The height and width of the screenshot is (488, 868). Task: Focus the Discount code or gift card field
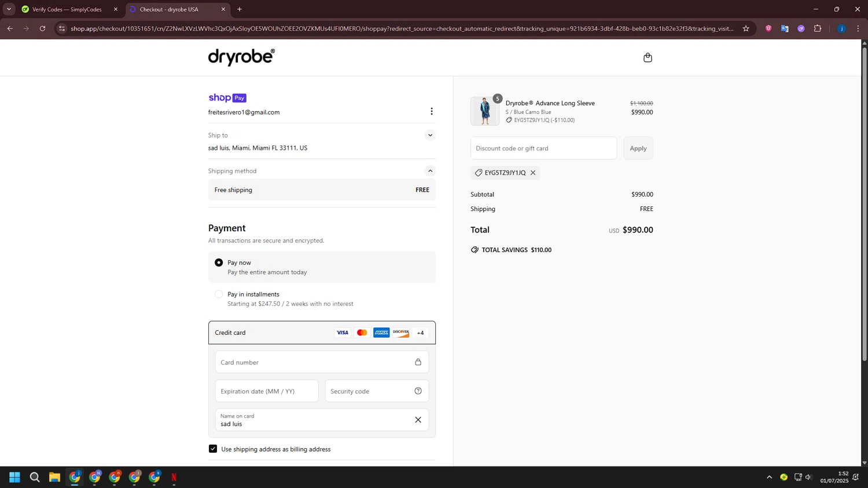click(543, 148)
